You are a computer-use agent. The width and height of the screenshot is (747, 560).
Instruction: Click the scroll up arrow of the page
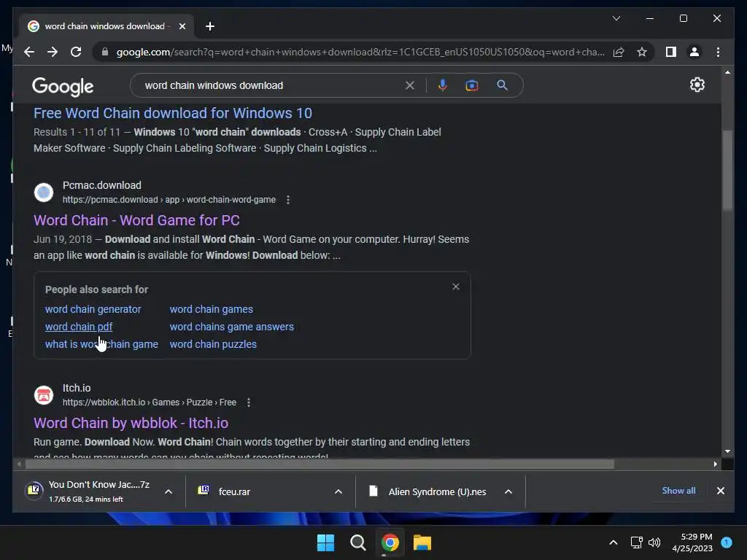pos(727,72)
